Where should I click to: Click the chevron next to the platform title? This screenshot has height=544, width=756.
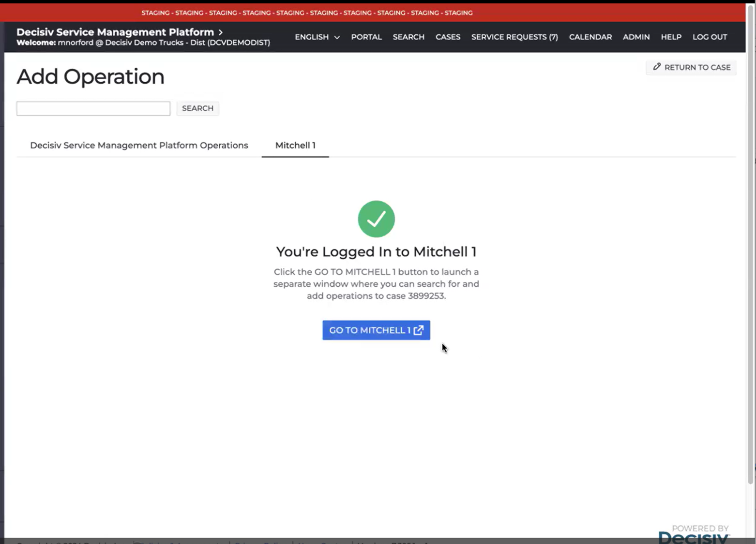point(221,32)
